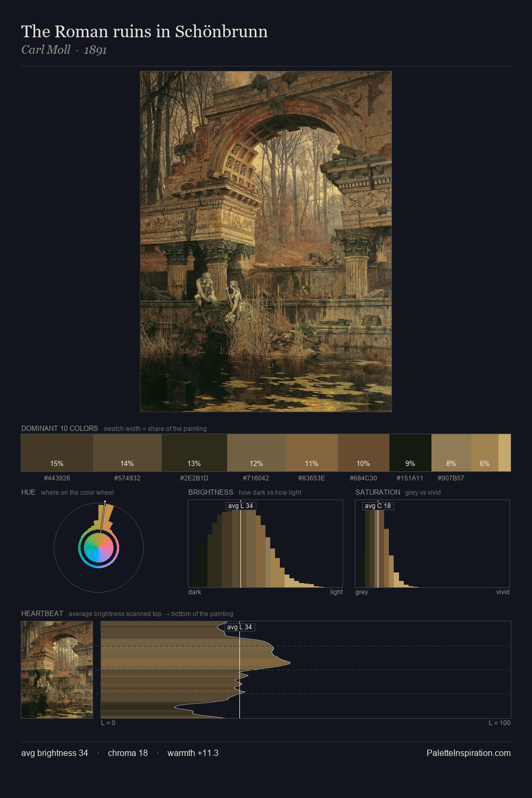Click the 'light' axis label under brightness

click(x=336, y=592)
